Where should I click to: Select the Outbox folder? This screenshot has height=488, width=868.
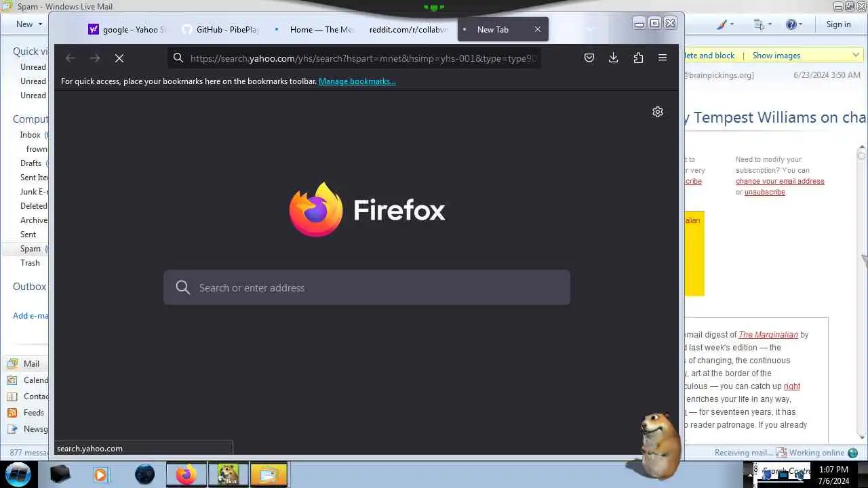[x=30, y=287]
